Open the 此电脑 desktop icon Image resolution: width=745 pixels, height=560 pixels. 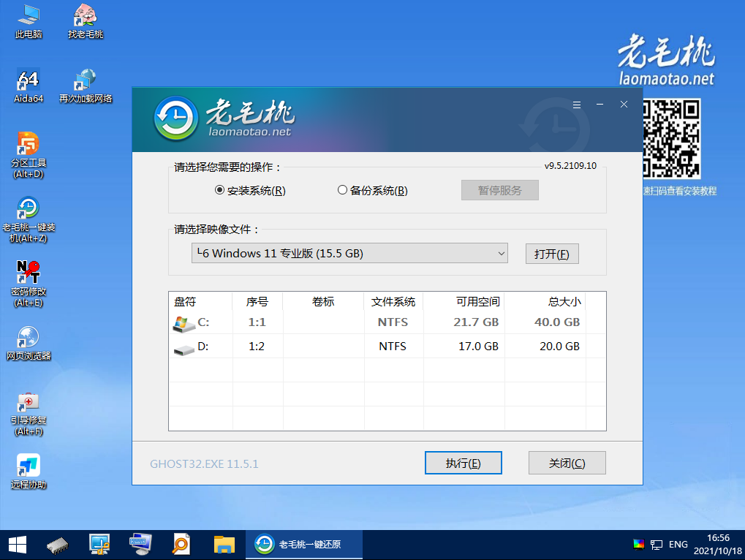[x=29, y=21]
